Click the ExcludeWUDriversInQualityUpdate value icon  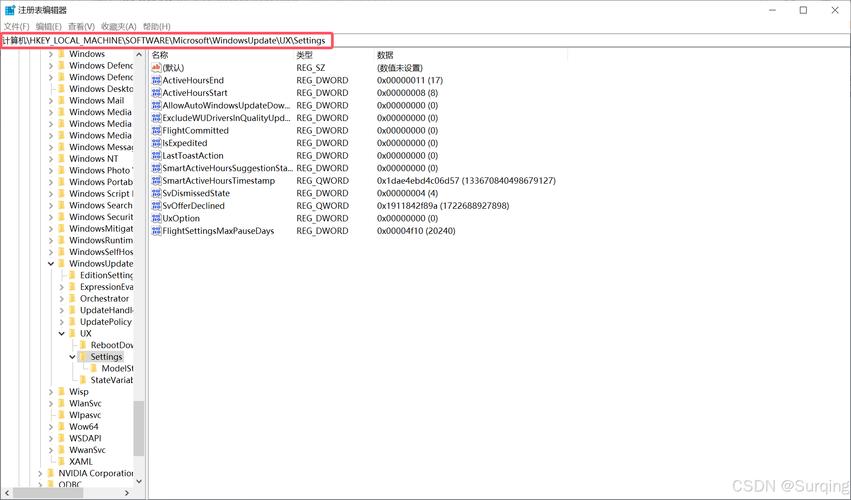[156, 118]
